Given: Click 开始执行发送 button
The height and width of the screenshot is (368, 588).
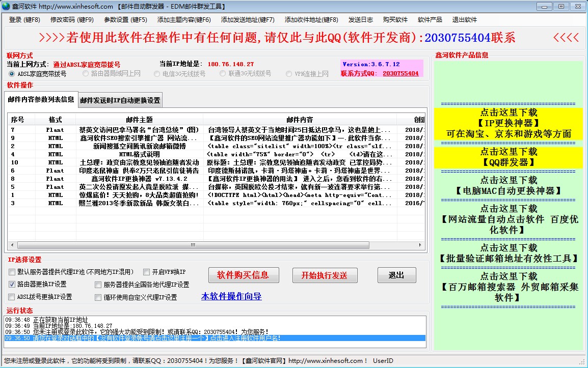Looking at the screenshot, I should [325, 275].
